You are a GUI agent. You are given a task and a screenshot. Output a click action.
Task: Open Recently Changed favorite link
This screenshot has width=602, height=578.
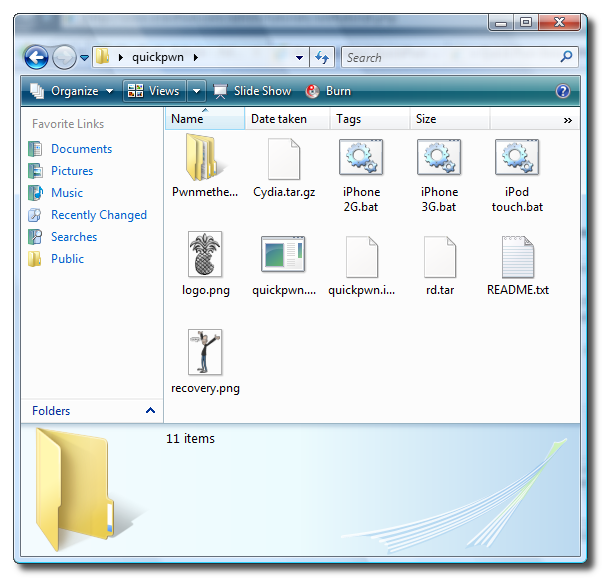(x=99, y=215)
